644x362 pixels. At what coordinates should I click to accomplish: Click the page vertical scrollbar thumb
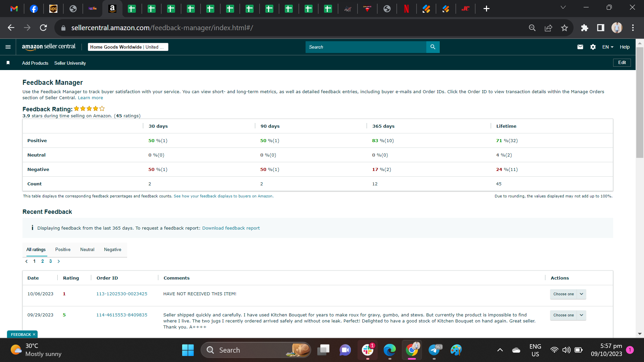(640, 102)
